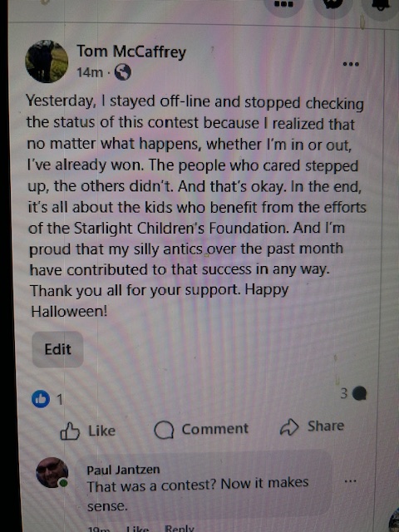Image resolution: width=399 pixels, height=532 pixels.
Task: Open options menu on Paul Jantzen's comment
Action: click(x=350, y=481)
